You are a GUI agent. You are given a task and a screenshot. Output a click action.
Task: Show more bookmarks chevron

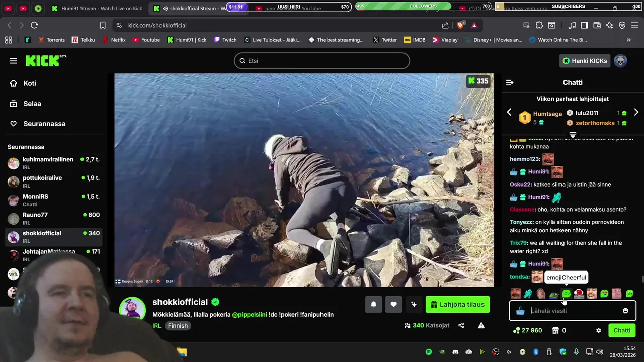[628, 40]
